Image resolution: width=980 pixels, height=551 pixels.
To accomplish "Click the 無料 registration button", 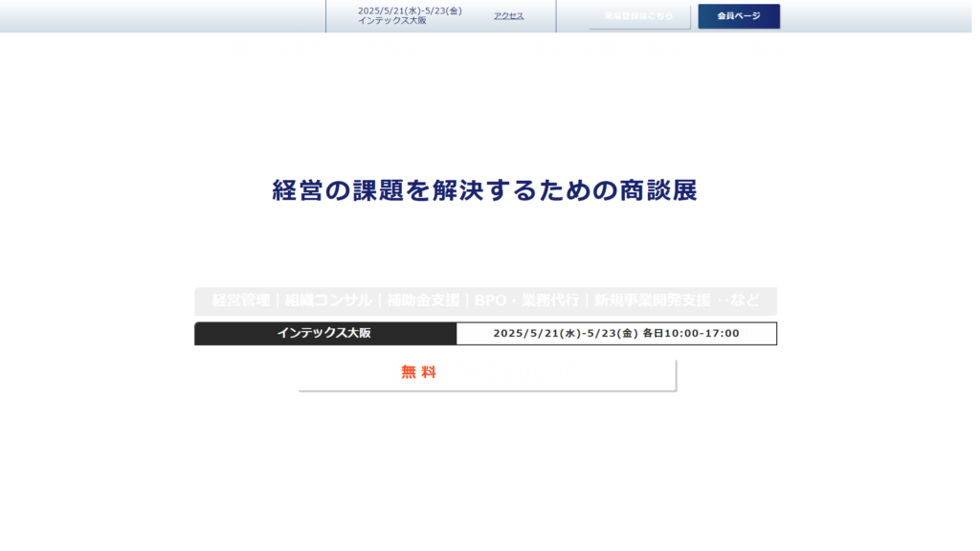I will point(487,374).
